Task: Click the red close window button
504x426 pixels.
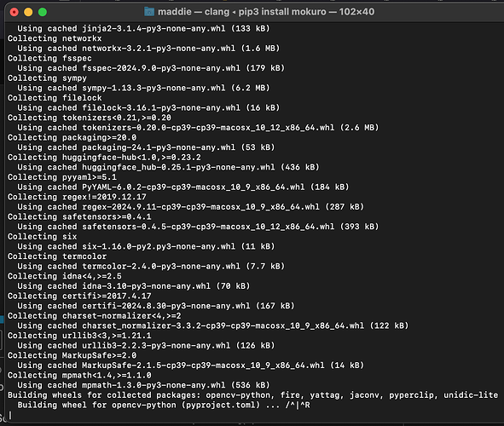Action: [14, 12]
